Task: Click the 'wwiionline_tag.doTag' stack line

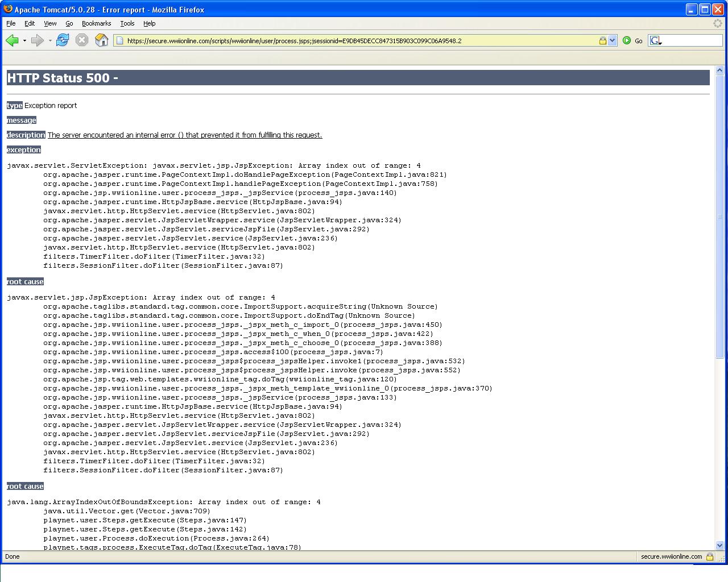Action: (220, 380)
